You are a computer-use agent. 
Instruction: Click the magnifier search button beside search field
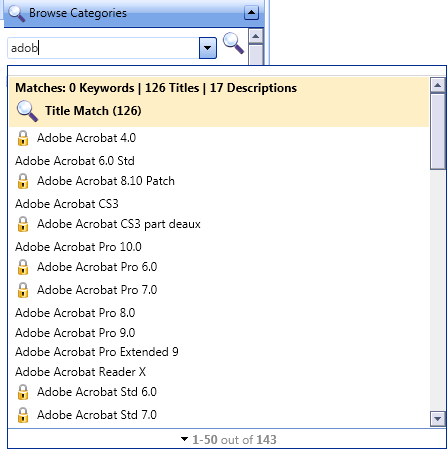[x=233, y=43]
